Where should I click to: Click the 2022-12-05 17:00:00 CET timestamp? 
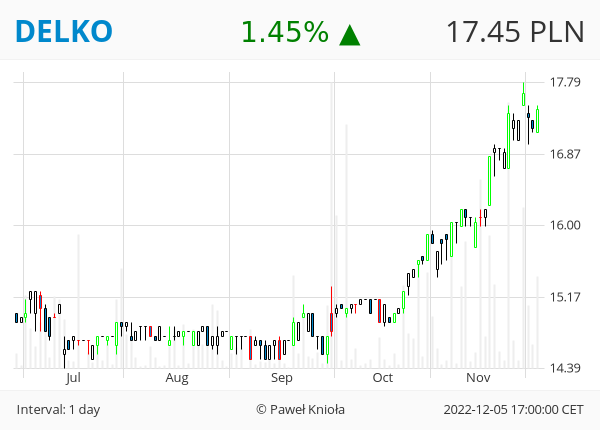pyautogui.click(x=514, y=410)
